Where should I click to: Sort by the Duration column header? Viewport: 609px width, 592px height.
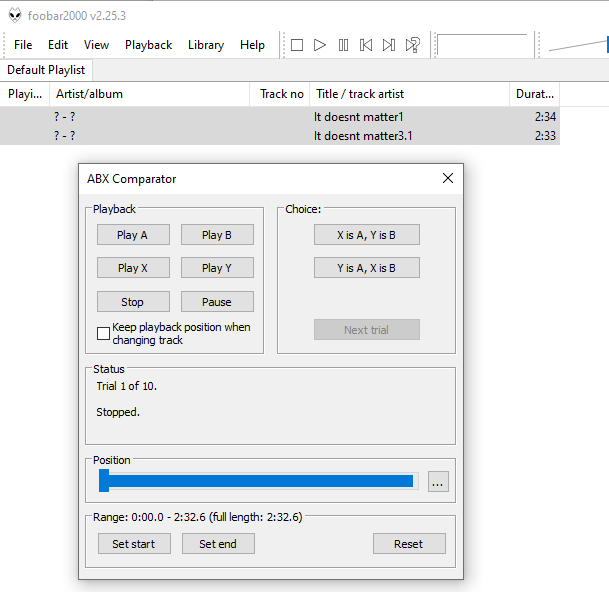click(x=534, y=94)
